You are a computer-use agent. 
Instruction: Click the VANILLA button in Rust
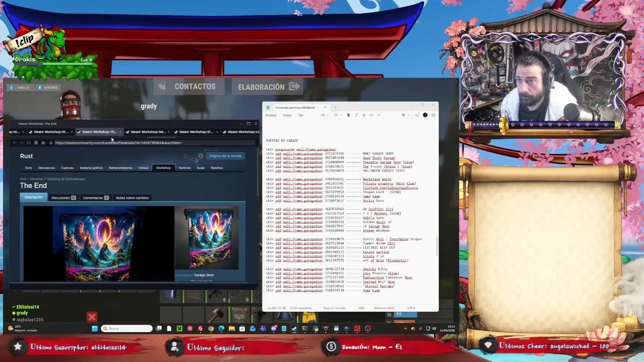pos(20,87)
